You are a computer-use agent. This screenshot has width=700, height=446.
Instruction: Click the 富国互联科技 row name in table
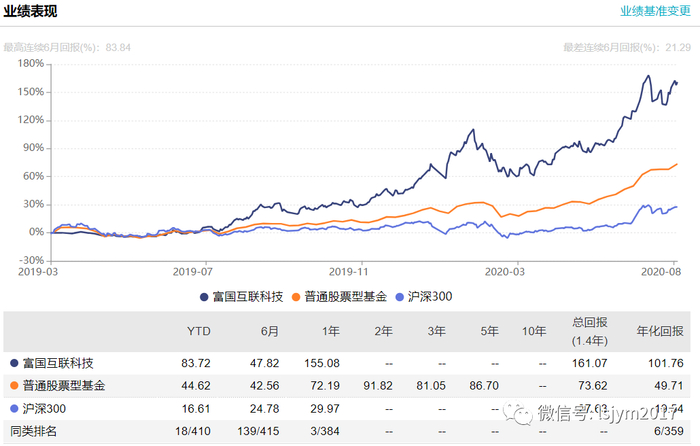pos(60,362)
